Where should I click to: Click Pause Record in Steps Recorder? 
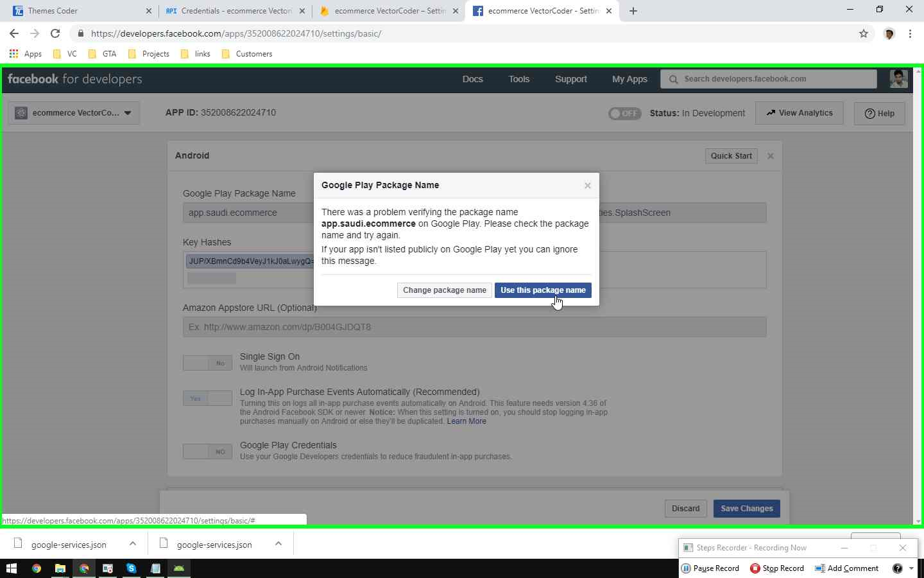coord(710,568)
